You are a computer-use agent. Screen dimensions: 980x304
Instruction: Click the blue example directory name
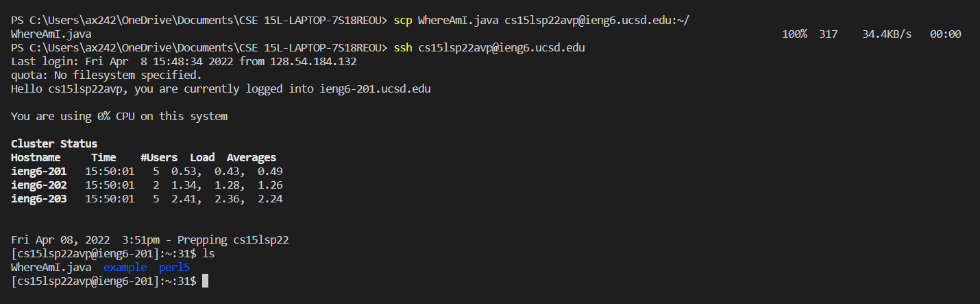click(x=125, y=268)
